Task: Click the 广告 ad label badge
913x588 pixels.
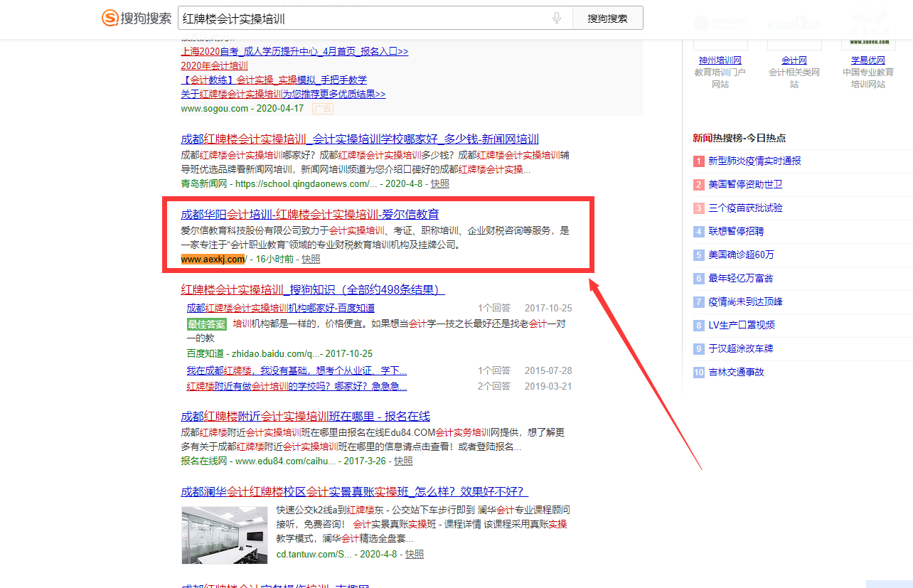Action: pos(323,109)
